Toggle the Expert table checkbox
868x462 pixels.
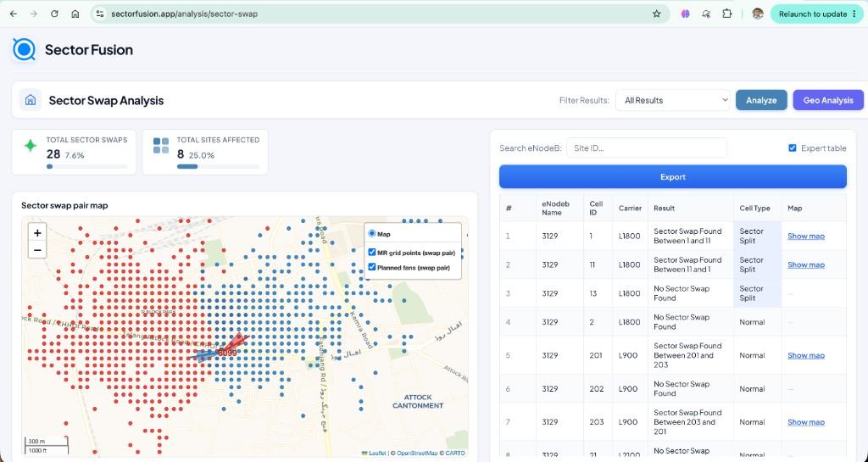pos(793,148)
